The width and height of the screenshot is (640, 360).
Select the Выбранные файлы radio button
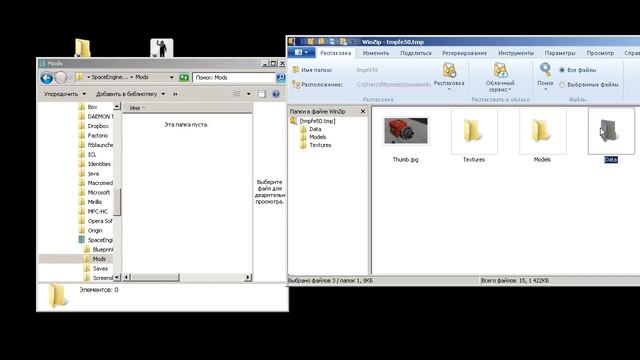pyautogui.click(x=562, y=85)
